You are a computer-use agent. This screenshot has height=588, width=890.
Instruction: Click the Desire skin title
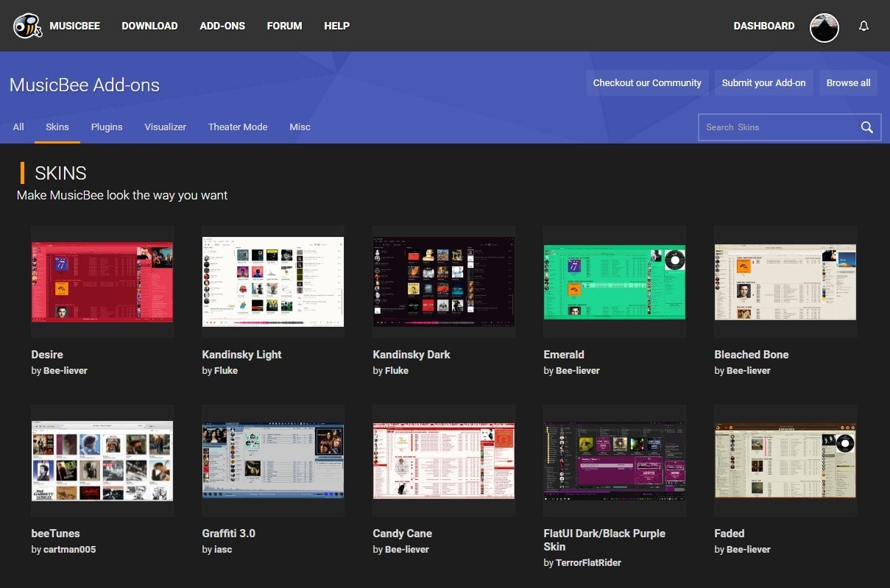[47, 355]
